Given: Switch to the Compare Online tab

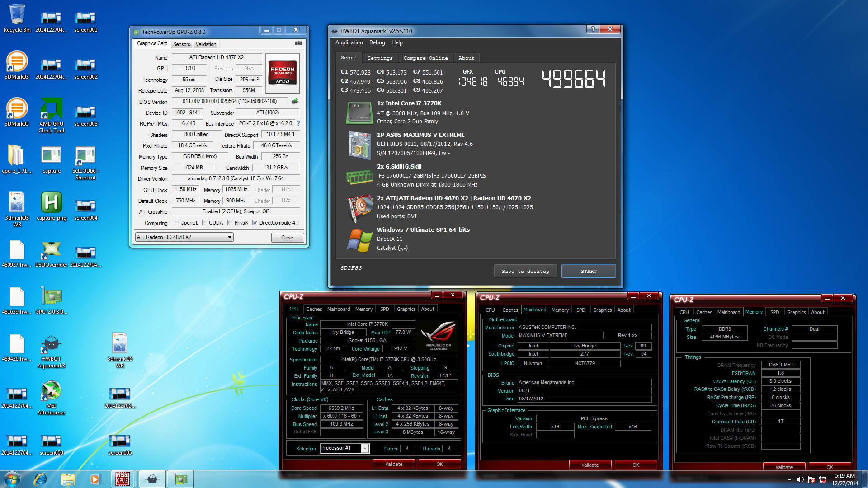Looking at the screenshot, I should click(425, 58).
